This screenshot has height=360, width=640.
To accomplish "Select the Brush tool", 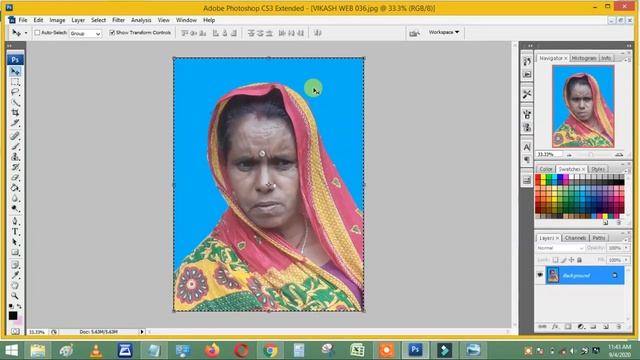I will click(15, 146).
